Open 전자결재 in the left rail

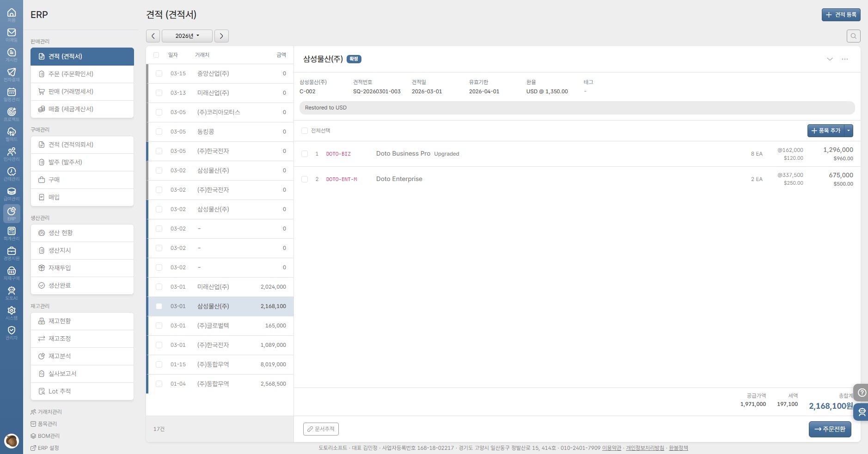pos(12,74)
